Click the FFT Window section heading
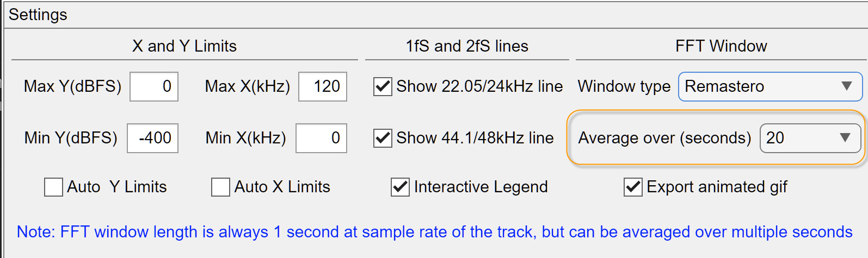The height and width of the screenshot is (258, 868). (721, 46)
